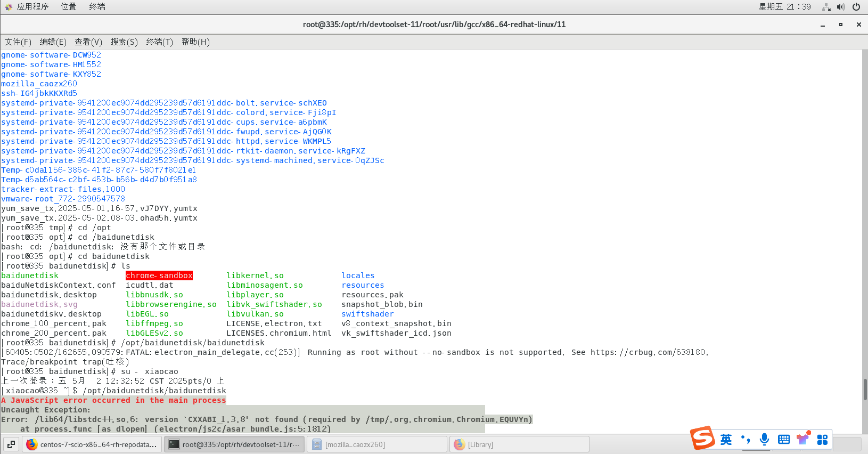Click the terminal vertical scrollbar thumb

coord(865,389)
